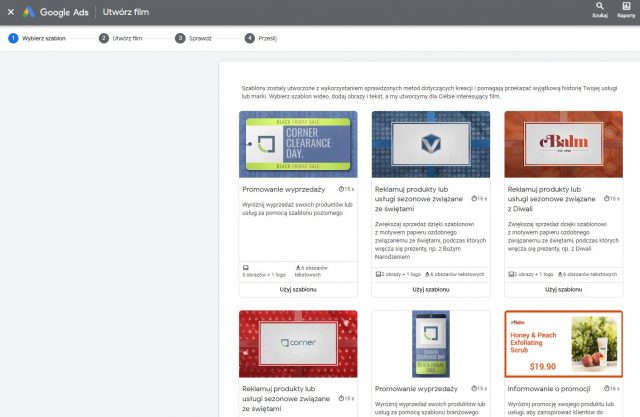Open the Szukaj search icon
The width and height of the screenshot is (640, 417).
600,10
